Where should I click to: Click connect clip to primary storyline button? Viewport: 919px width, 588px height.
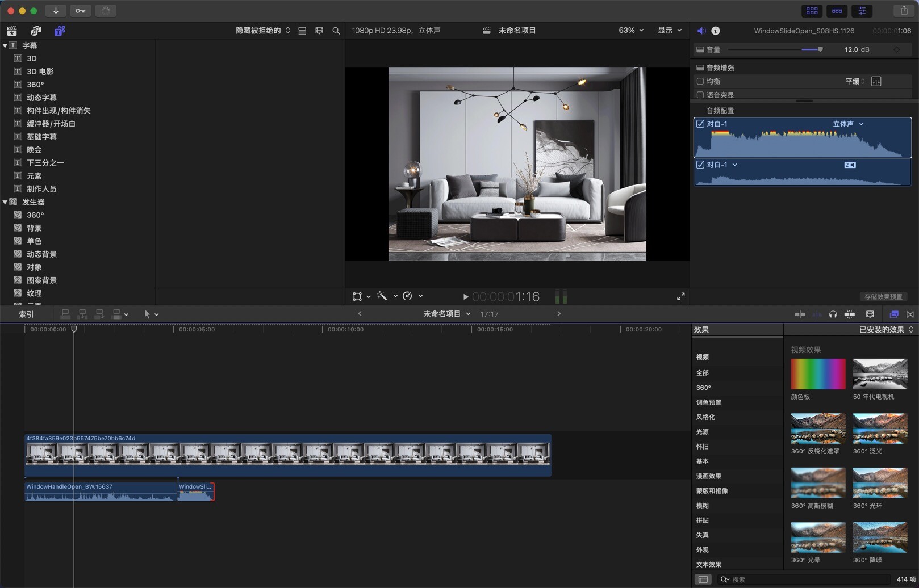pyautogui.click(x=65, y=314)
